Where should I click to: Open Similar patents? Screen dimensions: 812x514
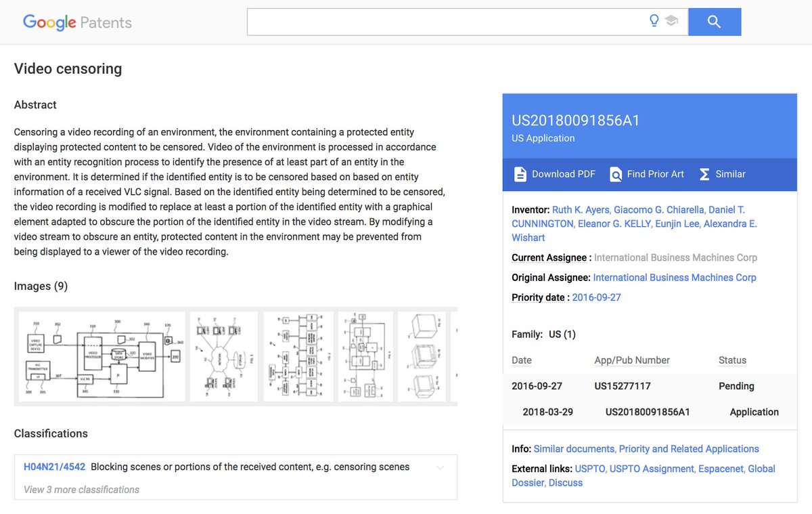tap(730, 174)
